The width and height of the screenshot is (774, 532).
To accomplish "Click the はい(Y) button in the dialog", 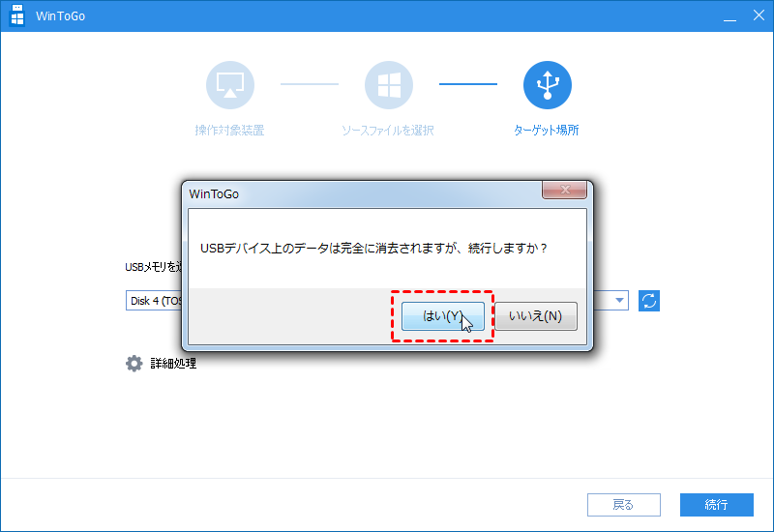I will coord(443,316).
